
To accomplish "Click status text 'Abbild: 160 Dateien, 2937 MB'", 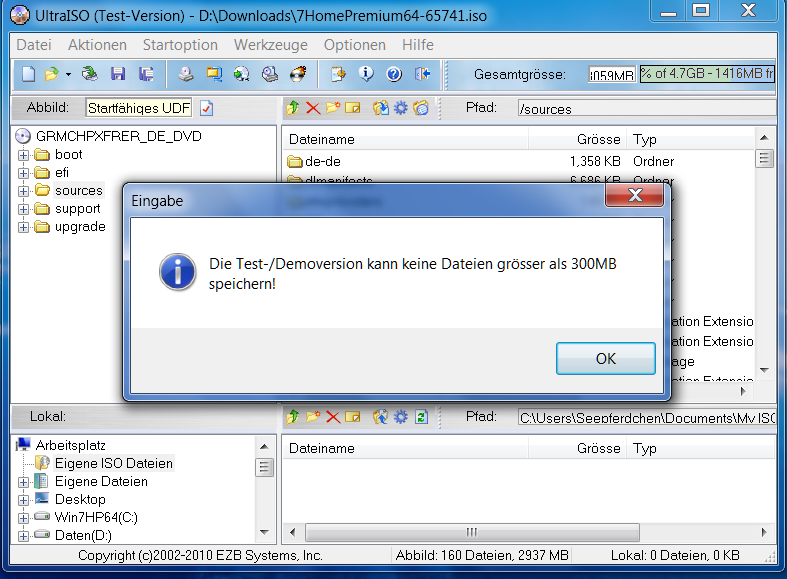I will click(482, 555).
